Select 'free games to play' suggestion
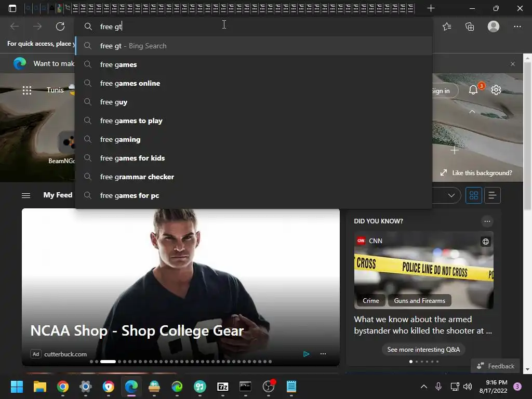The height and width of the screenshot is (399, 532). click(254, 121)
